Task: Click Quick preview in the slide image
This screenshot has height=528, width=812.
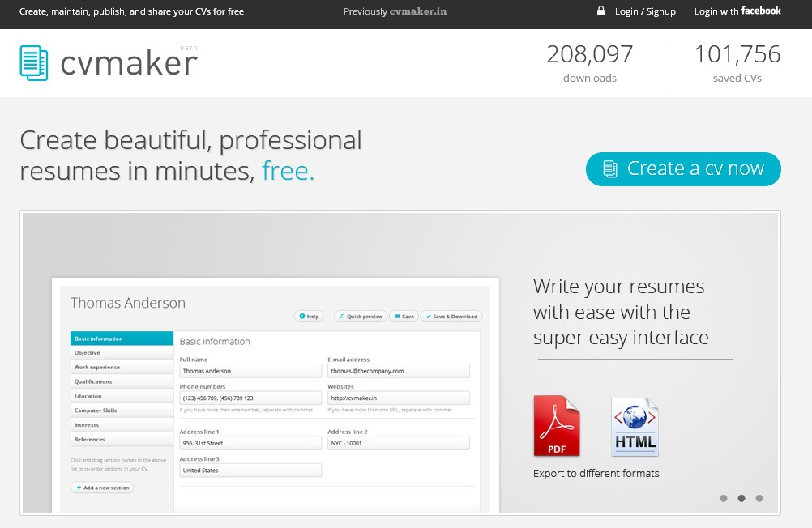Action: (x=361, y=317)
